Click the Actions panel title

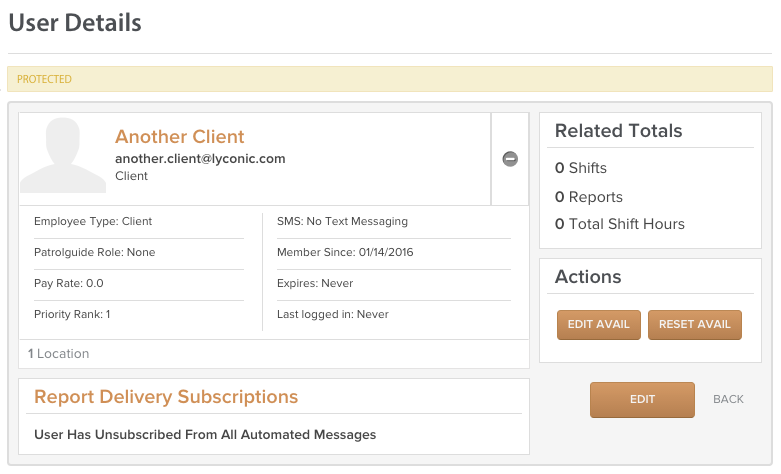click(x=588, y=277)
